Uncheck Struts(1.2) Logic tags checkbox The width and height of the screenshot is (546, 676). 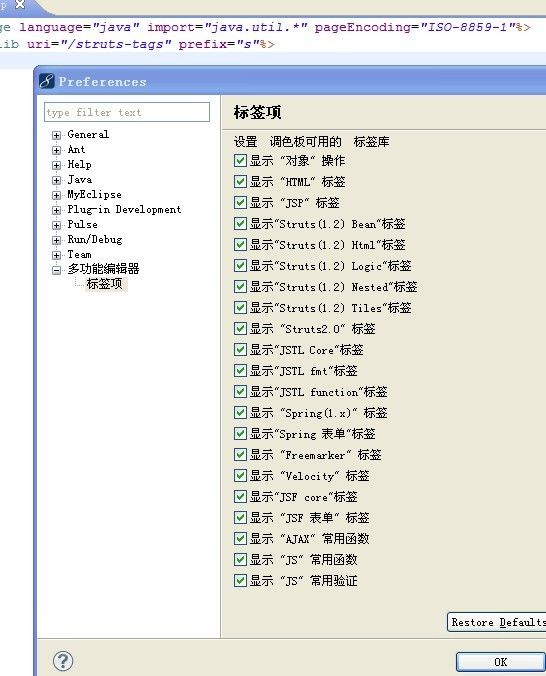pyautogui.click(x=240, y=266)
